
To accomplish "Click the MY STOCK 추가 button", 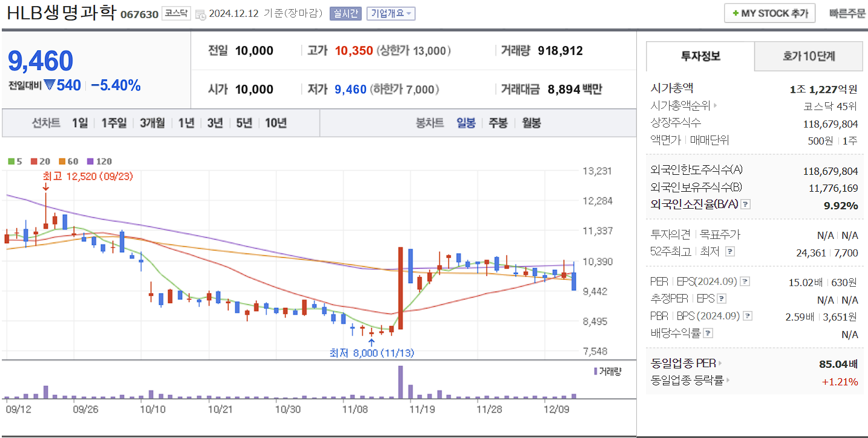I will (769, 12).
